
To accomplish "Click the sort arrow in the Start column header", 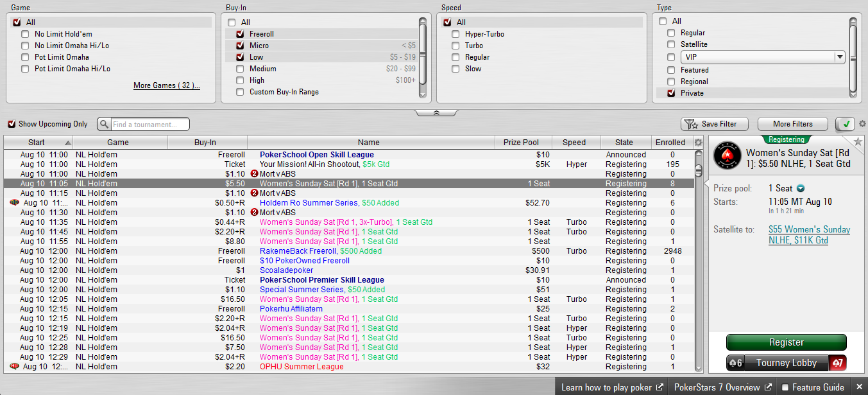I will coord(68,143).
